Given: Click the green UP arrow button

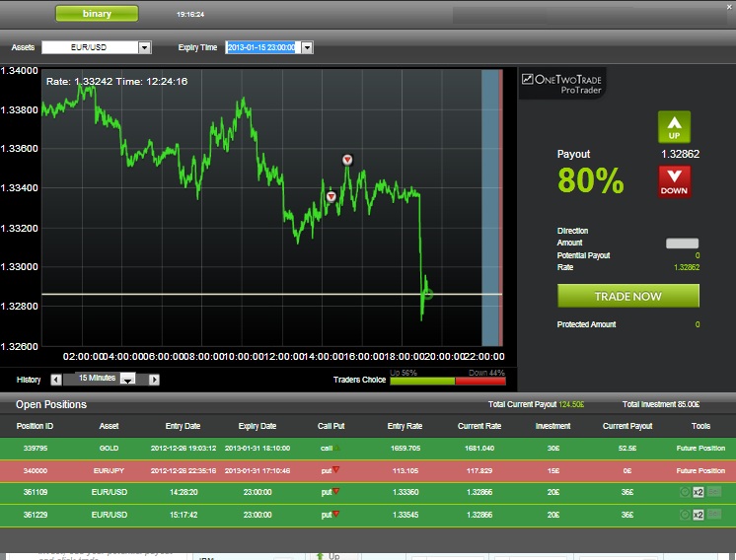Looking at the screenshot, I should pos(674,126).
